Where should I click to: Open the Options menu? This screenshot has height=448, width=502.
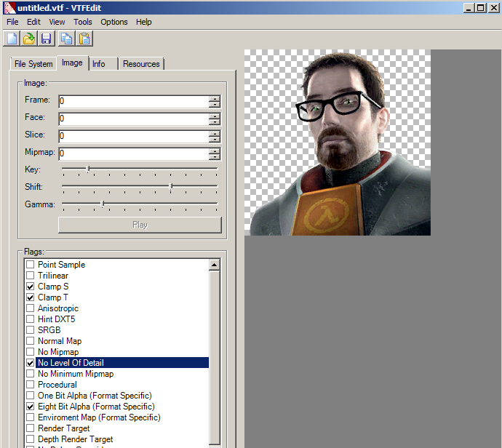tap(114, 22)
